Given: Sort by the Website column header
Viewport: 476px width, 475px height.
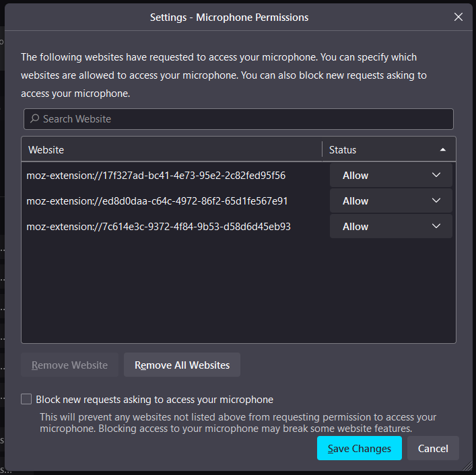Looking at the screenshot, I should click(172, 150).
